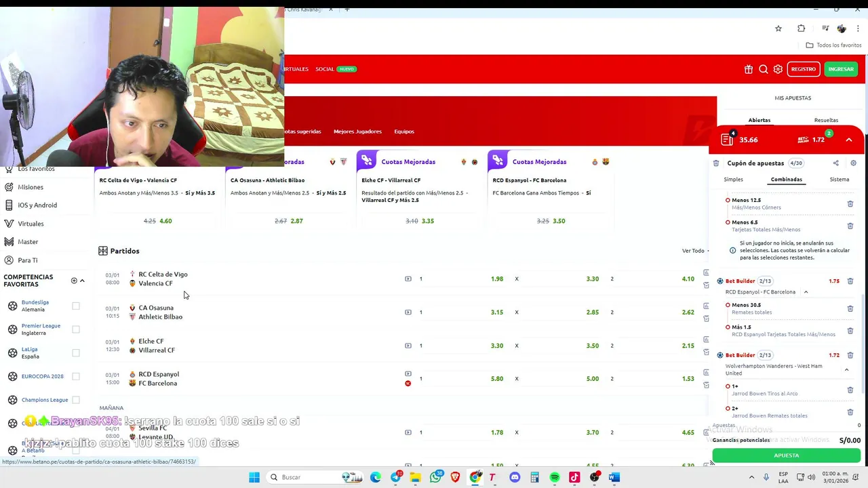Open iOS y Android in the sidebar

click(x=37, y=205)
